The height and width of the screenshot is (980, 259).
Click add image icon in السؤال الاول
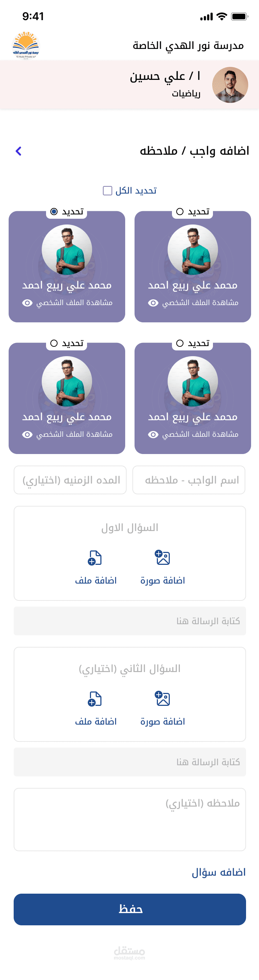click(162, 557)
